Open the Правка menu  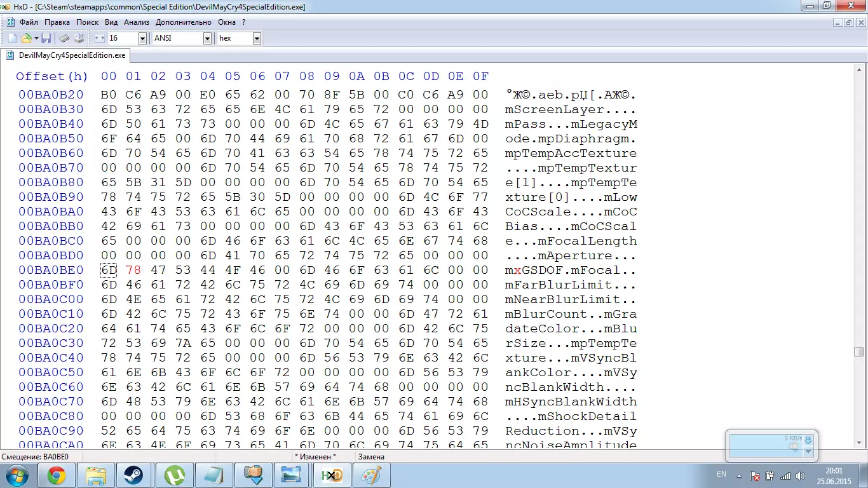57,22
